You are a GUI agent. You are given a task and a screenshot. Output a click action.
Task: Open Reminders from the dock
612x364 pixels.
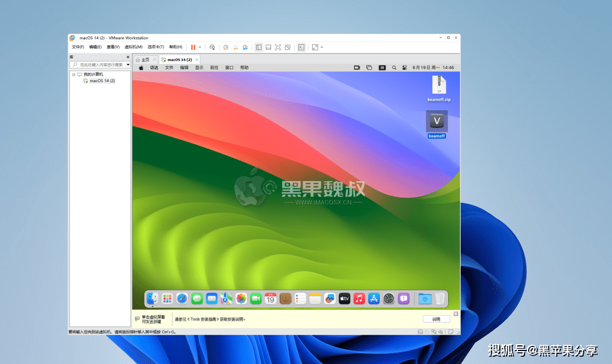point(300,299)
